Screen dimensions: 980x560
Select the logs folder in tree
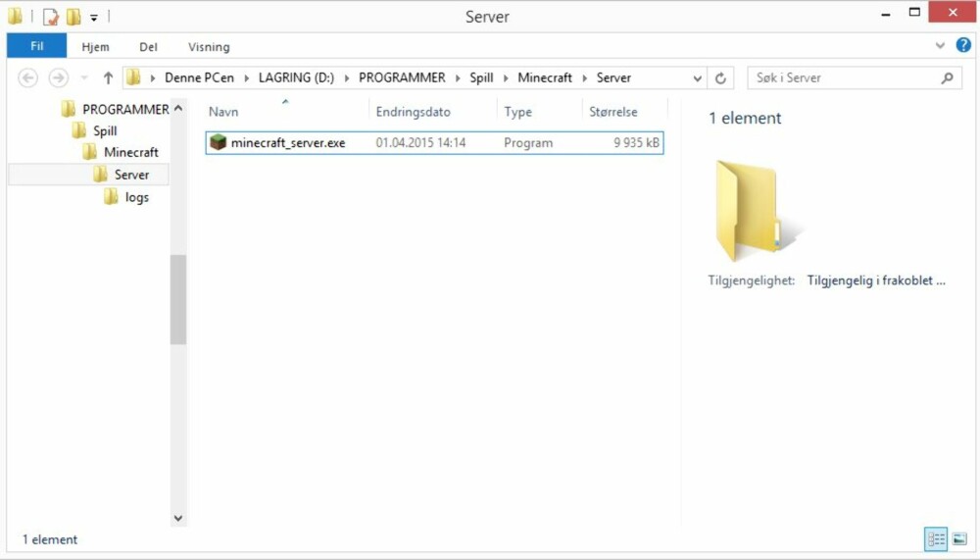tap(137, 197)
